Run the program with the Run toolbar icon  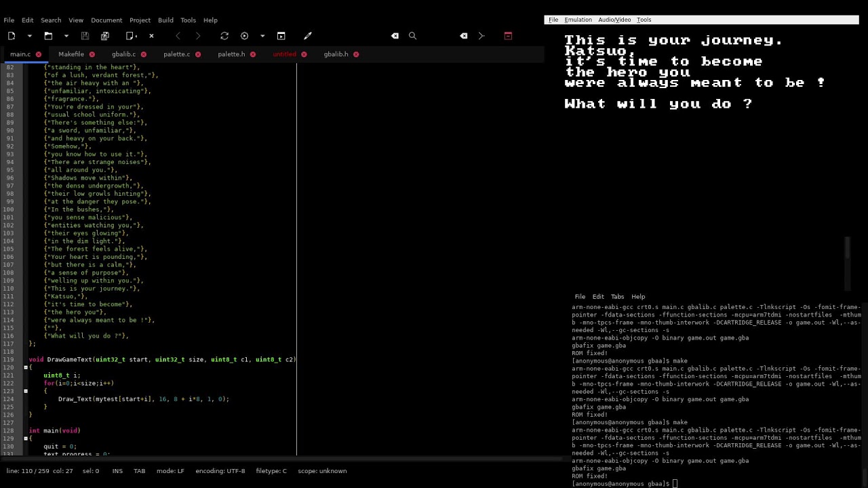281,36
